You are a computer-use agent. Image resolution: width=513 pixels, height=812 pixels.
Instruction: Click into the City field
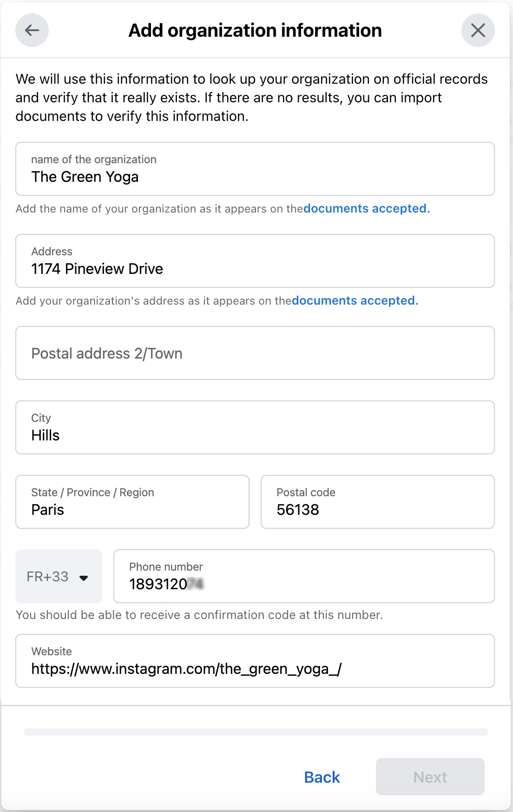255,428
